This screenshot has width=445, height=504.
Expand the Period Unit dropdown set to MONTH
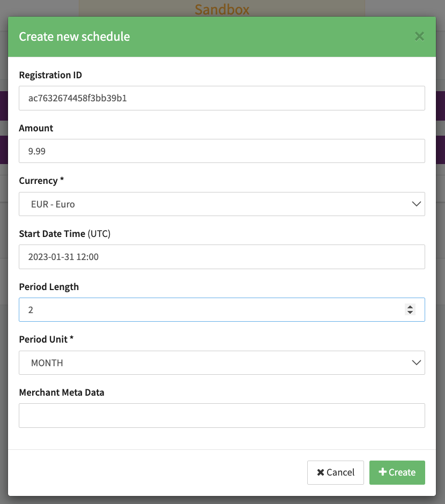[221, 363]
